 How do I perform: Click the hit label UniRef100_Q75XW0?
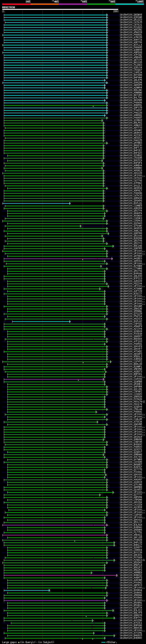coord(131,226)
